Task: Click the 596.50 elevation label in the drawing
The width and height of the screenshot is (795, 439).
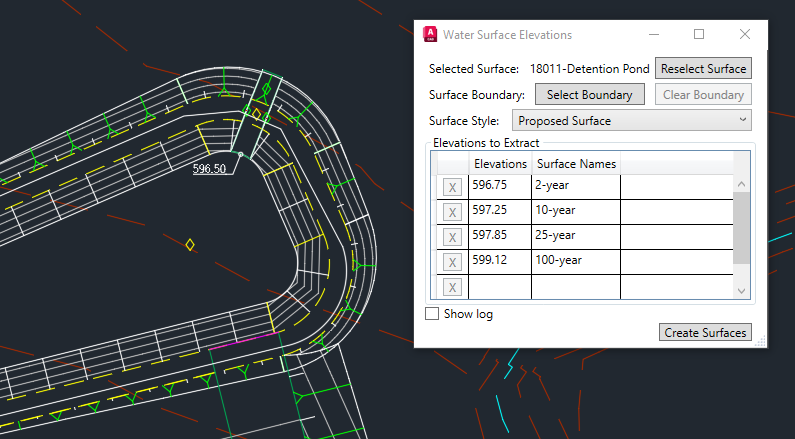Action: tap(209, 169)
